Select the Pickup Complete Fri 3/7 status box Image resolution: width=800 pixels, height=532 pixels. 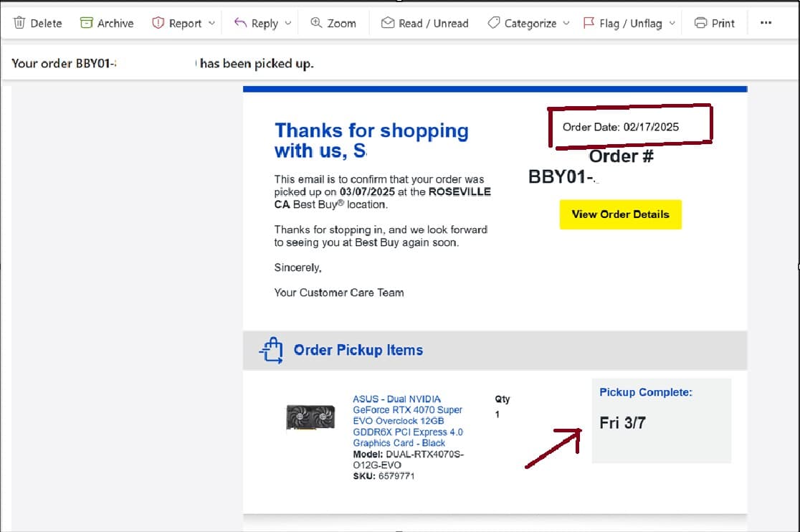coord(661,420)
